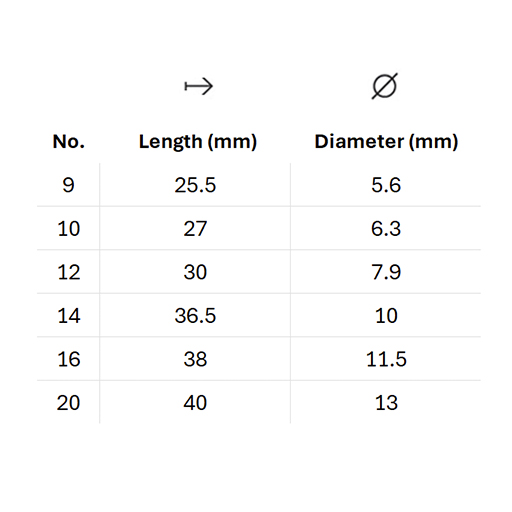Select the 38 length cell
Screen dimensions: 512x512
click(x=195, y=359)
